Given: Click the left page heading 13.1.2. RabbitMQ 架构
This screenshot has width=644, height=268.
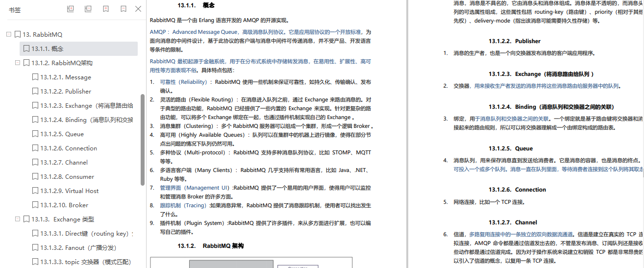Looking at the screenshot, I should click(x=210, y=245).
